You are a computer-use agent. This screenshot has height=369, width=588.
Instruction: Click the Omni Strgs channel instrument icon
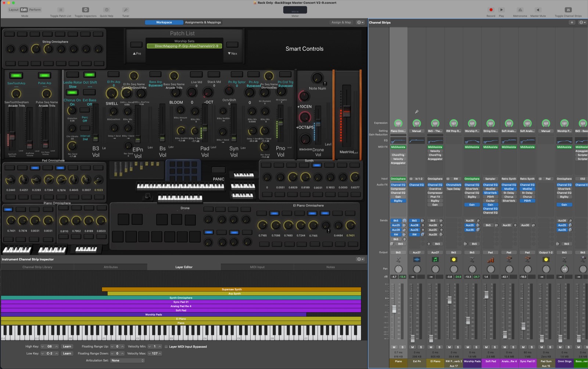pos(564,260)
